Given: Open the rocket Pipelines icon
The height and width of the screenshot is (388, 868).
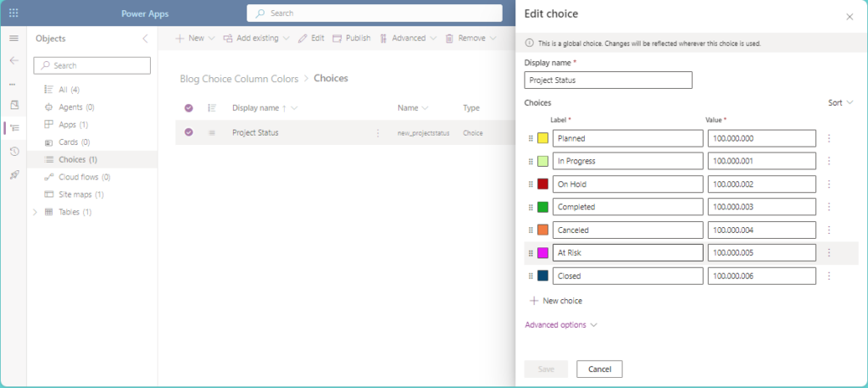Looking at the screenshot, I should [14, 175].
